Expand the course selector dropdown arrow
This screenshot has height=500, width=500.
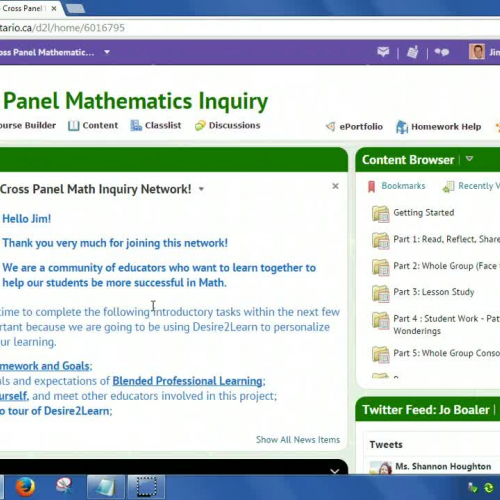point(107,52)
